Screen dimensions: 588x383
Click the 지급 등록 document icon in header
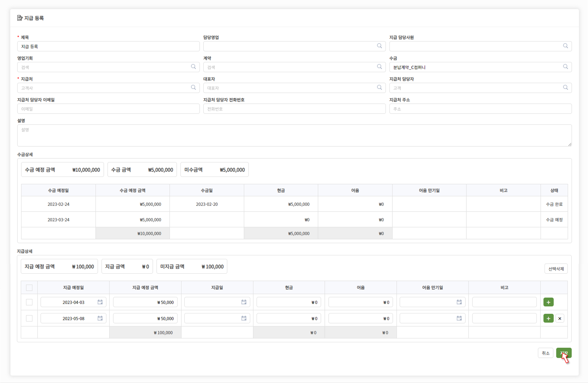[x=20, y=18]
